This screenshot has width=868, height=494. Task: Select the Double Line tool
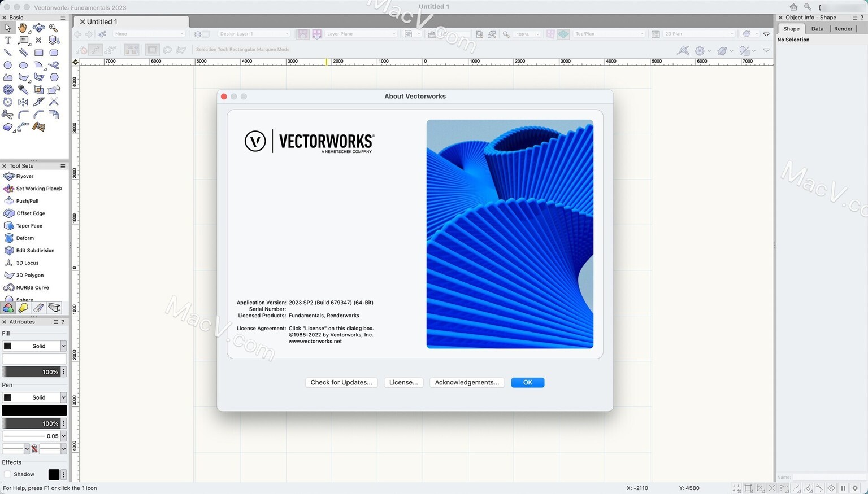pos(23,53)
